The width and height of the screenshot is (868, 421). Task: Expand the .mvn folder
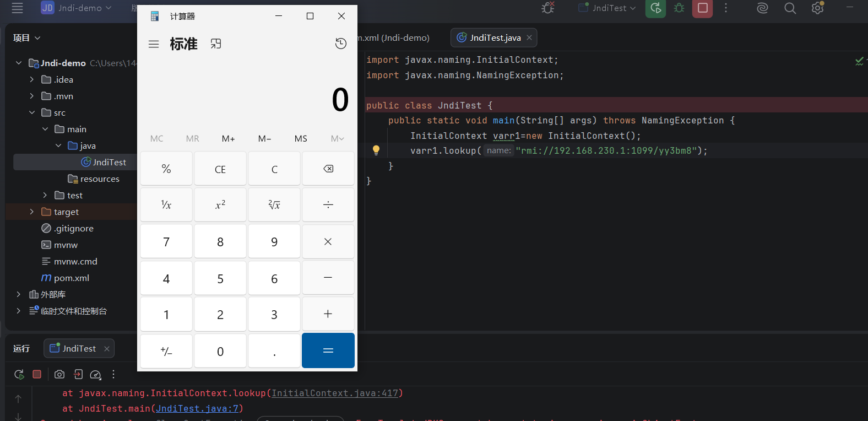click(32, 96)
